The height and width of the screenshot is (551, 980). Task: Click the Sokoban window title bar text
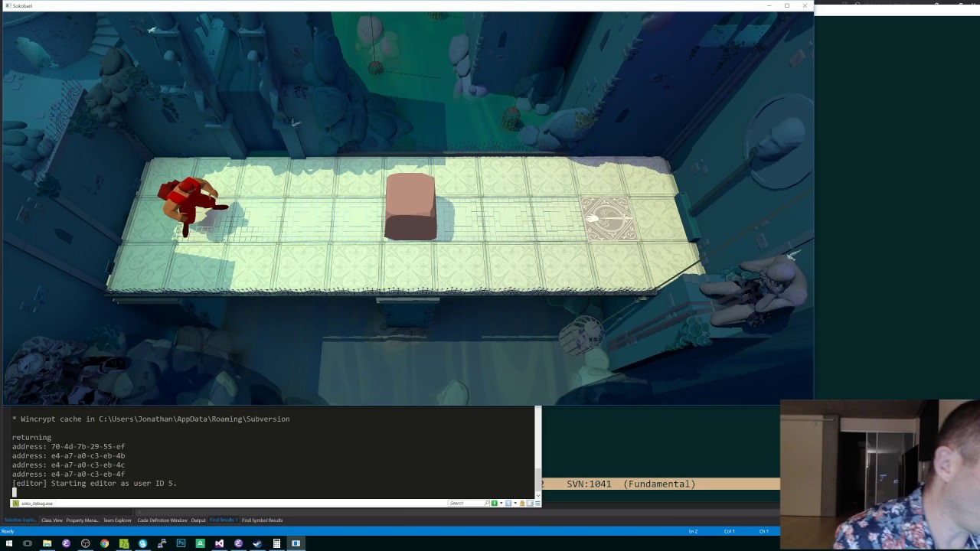(22, 5)
